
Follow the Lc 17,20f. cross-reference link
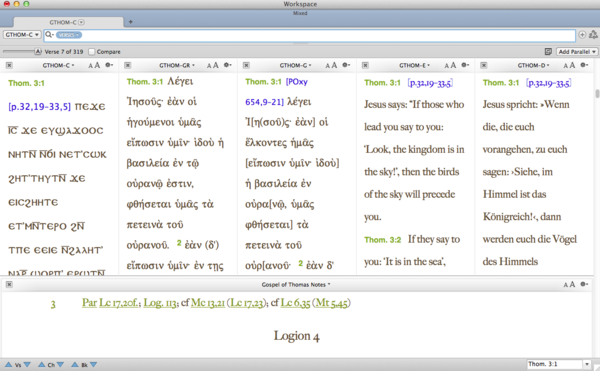tap(120, 303)
